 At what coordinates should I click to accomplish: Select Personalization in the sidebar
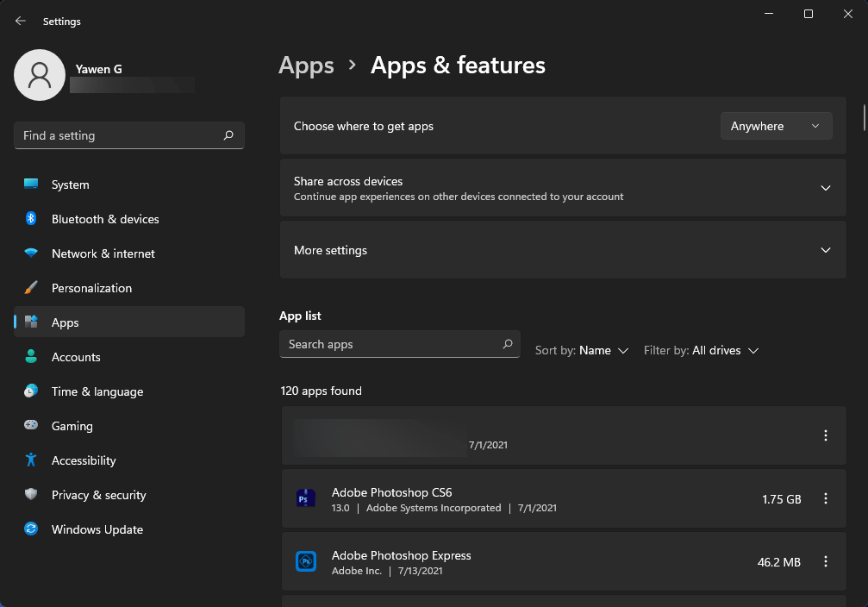129,288
